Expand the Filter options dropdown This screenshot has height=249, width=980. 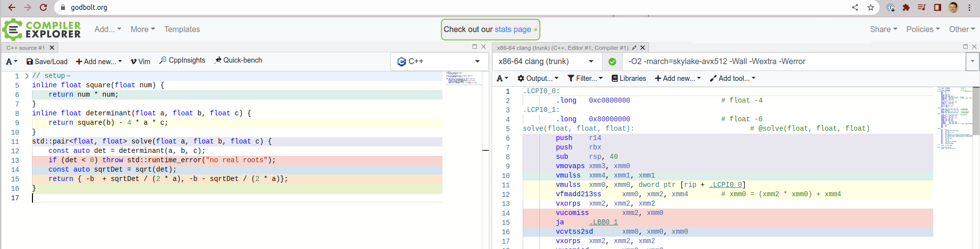tap(585, 78)
